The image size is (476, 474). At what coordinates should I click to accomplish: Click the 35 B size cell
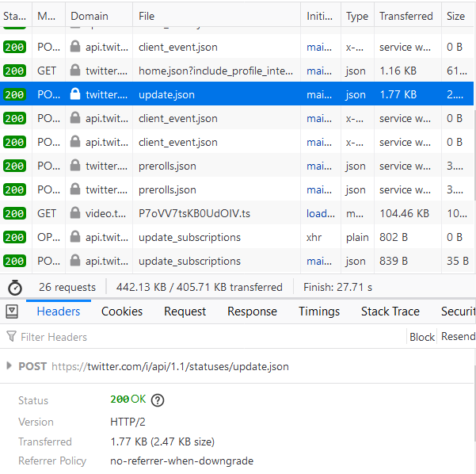click(458, 261)
